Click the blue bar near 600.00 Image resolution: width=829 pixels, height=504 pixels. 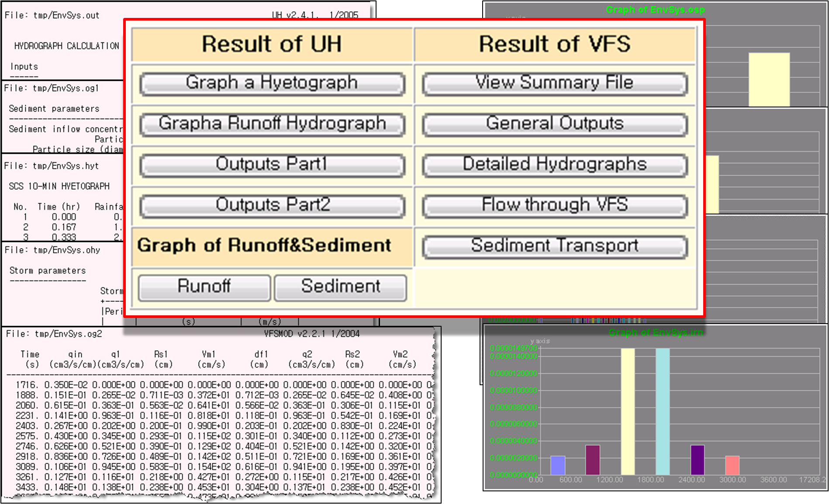tap(558, 466)
